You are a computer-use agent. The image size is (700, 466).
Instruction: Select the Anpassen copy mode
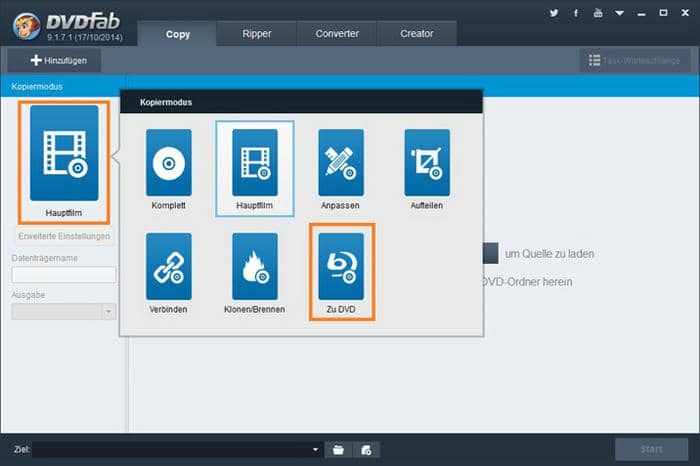tap(341, 162)
